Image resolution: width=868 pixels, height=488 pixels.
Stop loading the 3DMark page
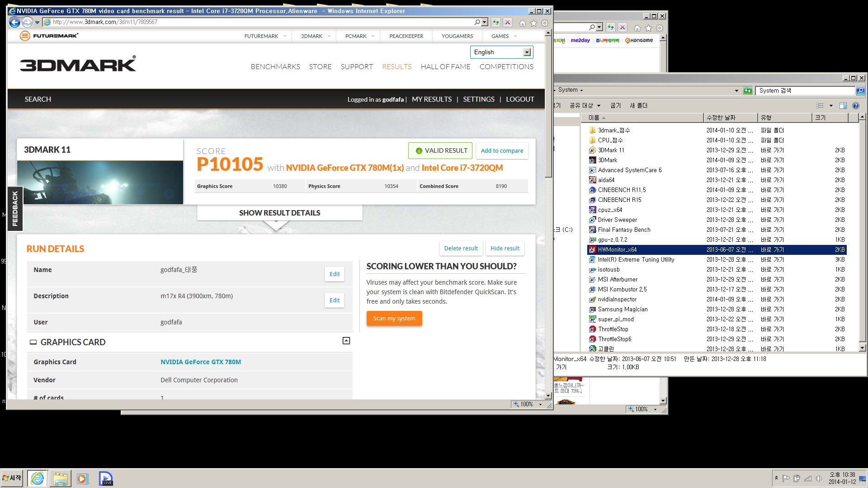pyautogui.click(x=508, y=22)
